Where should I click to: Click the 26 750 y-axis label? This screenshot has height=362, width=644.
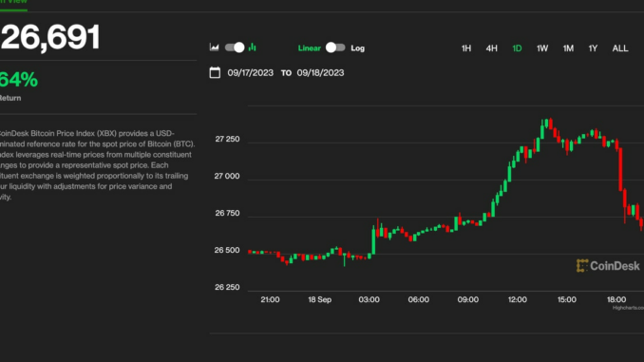pyautogui.click(x=227, y=213)
